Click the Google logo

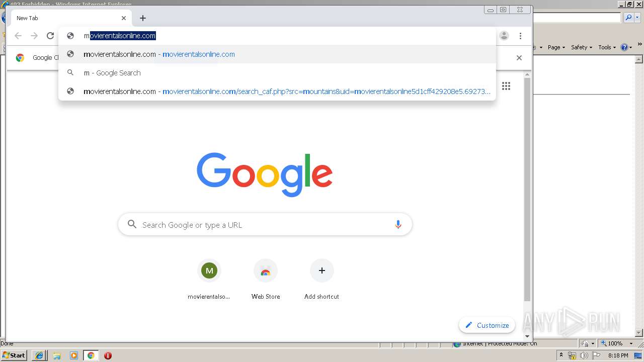265,174
